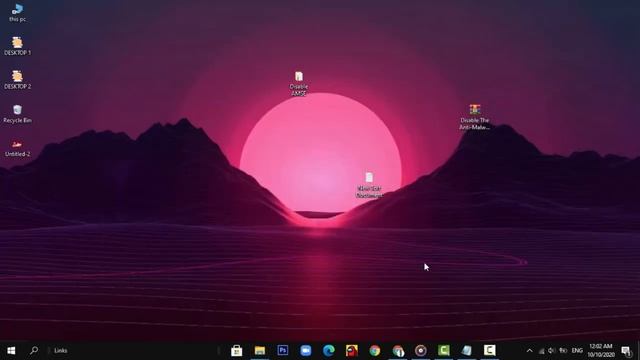
Task: Select the This PC desktop icon
Action: click(x=17, y=12)
